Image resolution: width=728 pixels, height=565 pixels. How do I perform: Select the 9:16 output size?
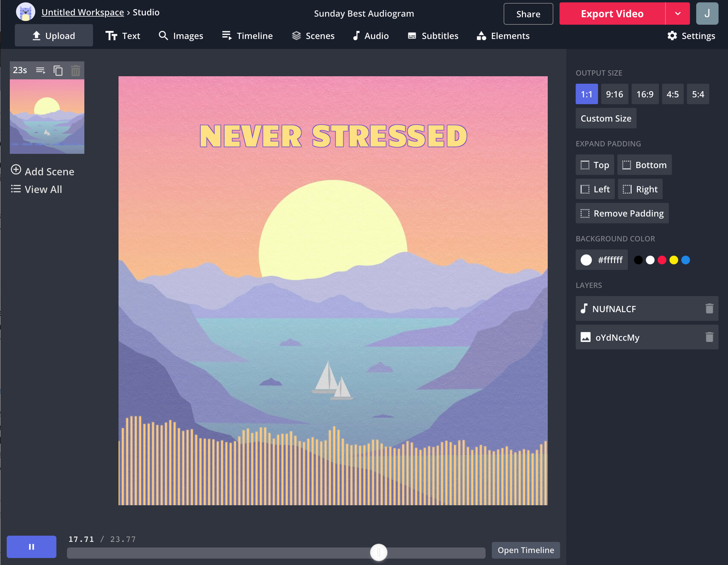click(614, 94)
